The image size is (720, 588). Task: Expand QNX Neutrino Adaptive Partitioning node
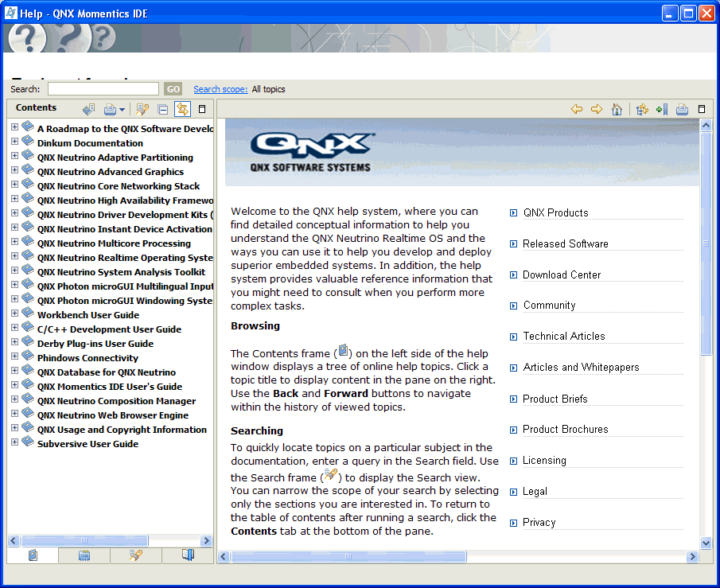point(14,155)
